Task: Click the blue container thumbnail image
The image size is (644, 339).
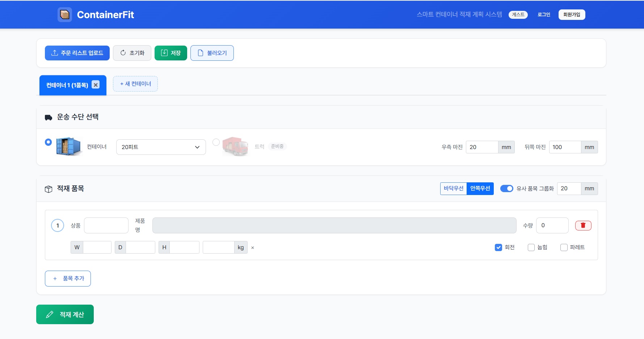Action: coord(68,147)
